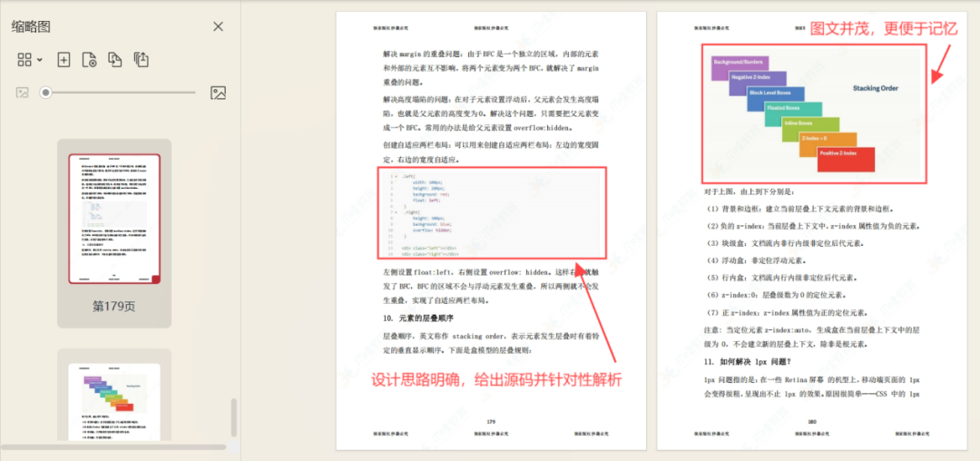The height and width of the screenshot is (461, 980).
Task: Click the CSS code snippet image
Action: coord(491,213)
